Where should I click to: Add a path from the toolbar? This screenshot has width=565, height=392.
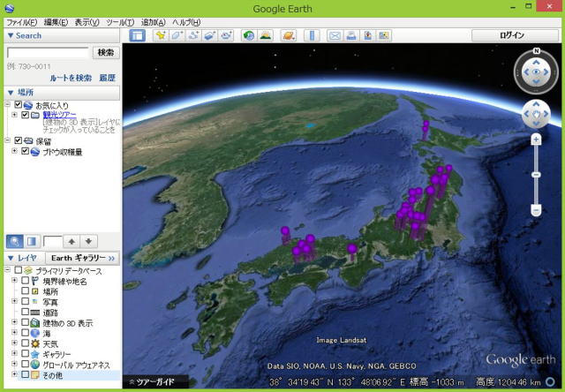tap(193, 35)
